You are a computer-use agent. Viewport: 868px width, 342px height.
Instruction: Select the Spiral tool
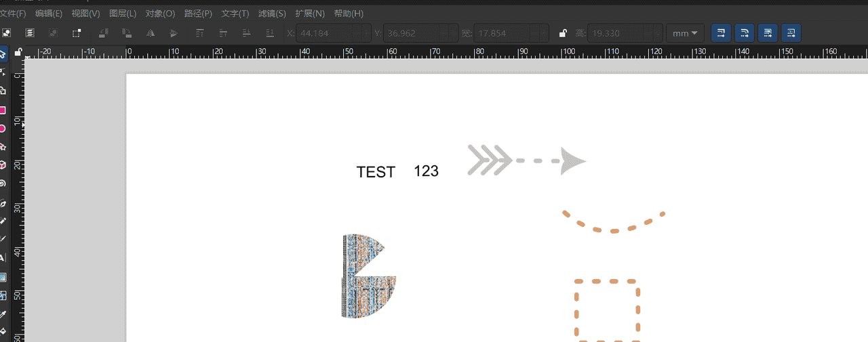[3, 183]
